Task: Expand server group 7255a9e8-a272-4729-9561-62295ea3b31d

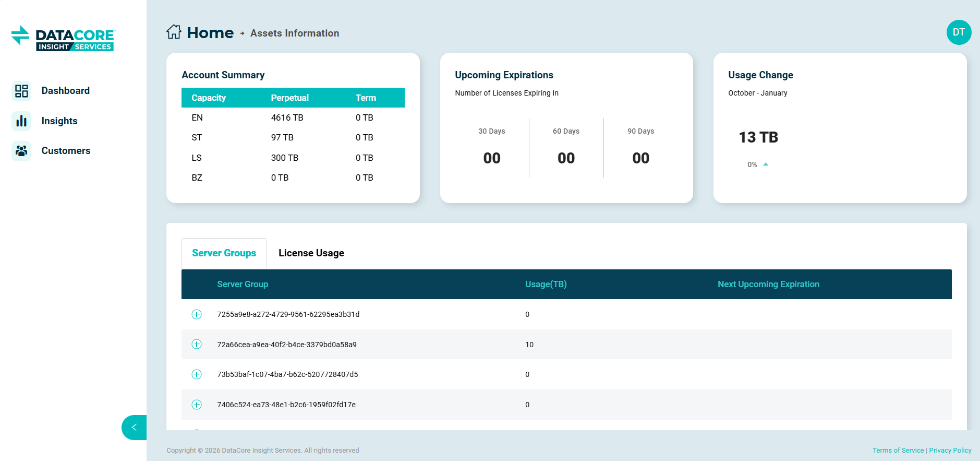Action: coord(197,314)
